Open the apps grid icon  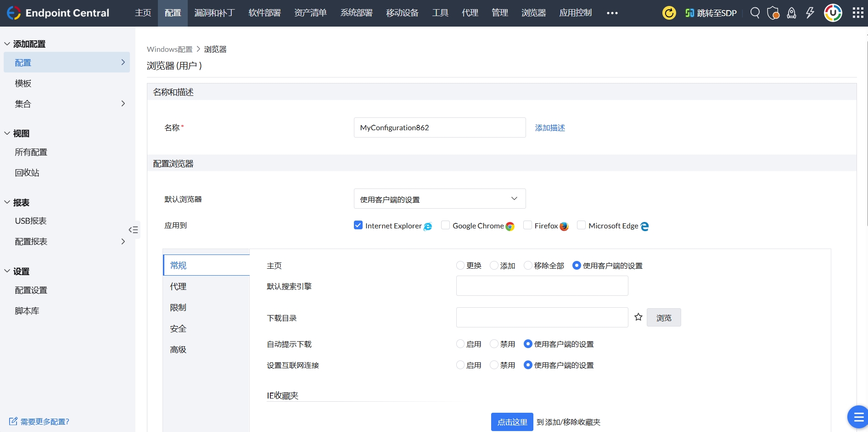857,13
